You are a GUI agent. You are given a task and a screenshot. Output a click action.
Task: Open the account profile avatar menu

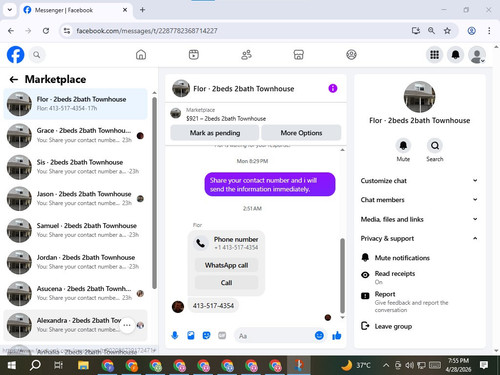[x=477, y=55]
